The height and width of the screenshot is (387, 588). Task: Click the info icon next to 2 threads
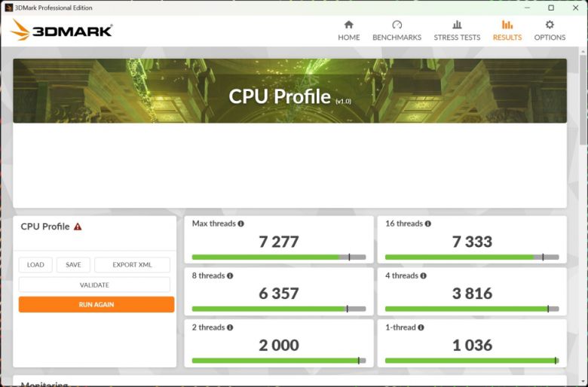tap(230, 328)
